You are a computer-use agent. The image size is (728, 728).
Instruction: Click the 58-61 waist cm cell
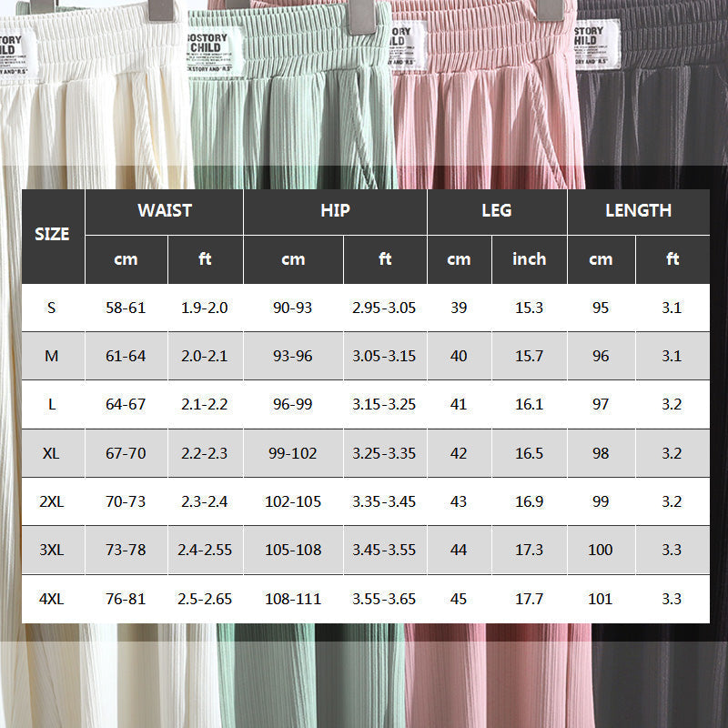point(126,308)
